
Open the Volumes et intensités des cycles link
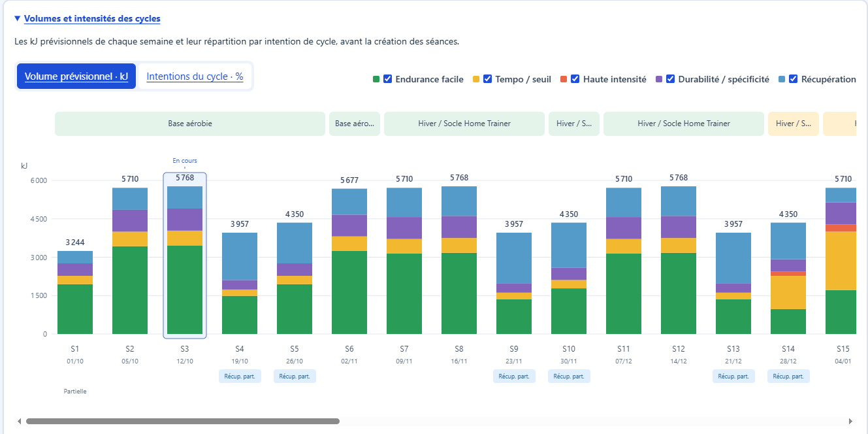[x=92, y=19]
